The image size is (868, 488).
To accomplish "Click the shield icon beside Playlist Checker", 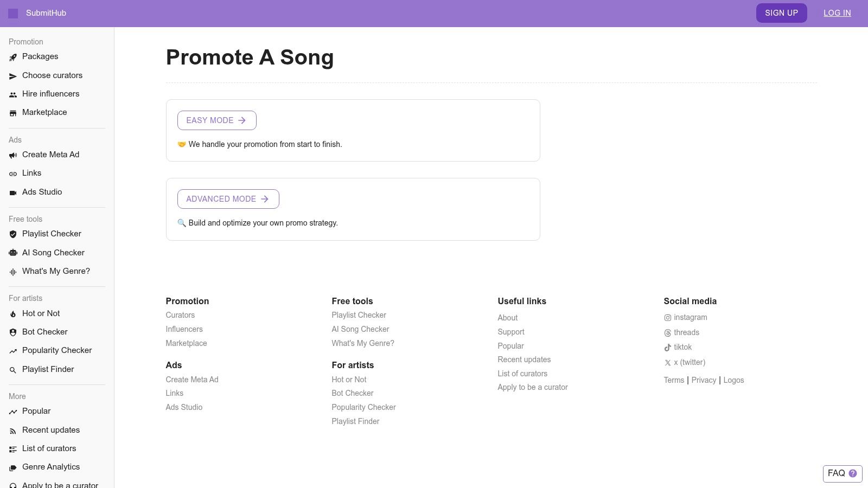I will [x=13, y=234].
